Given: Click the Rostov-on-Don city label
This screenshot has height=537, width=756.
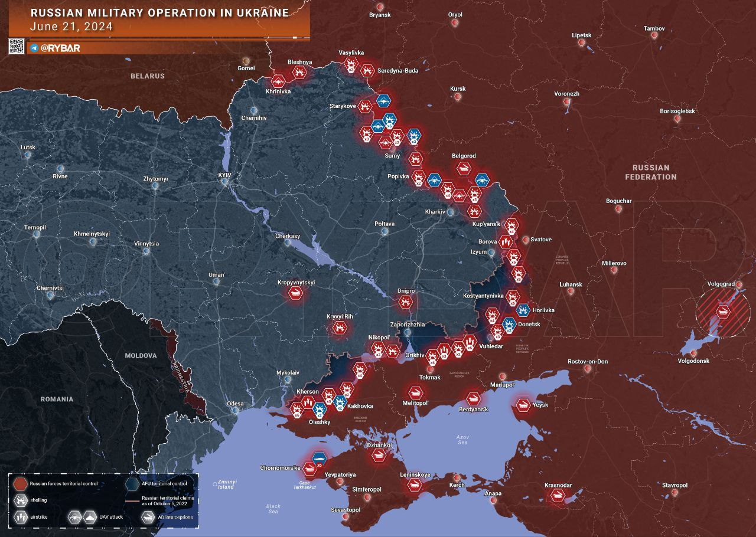Looking at the screenshot, I should point(588,361).
